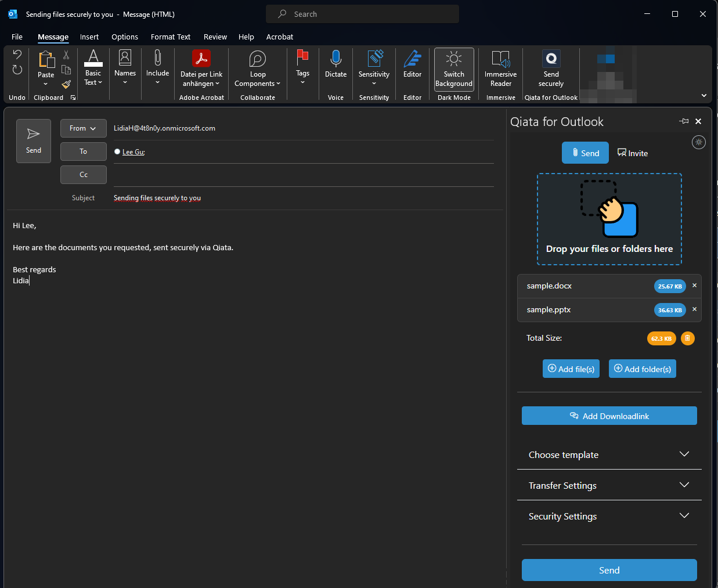Click the Add folder(s) button
Image resolution: width=718 pixels, height=588 pixels.
click(x=642, y=369)
